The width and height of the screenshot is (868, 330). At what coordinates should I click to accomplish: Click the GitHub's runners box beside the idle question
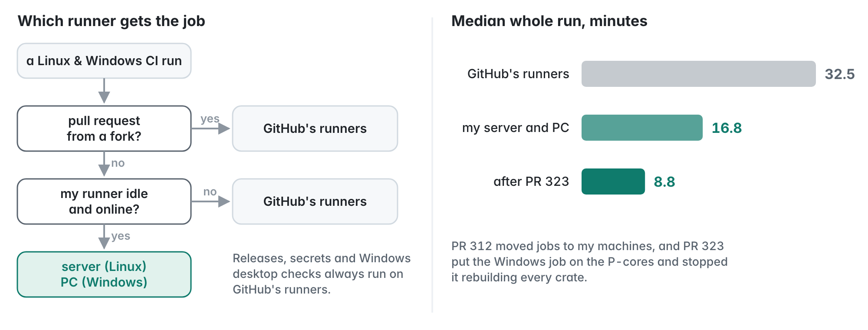click(315, 201)
